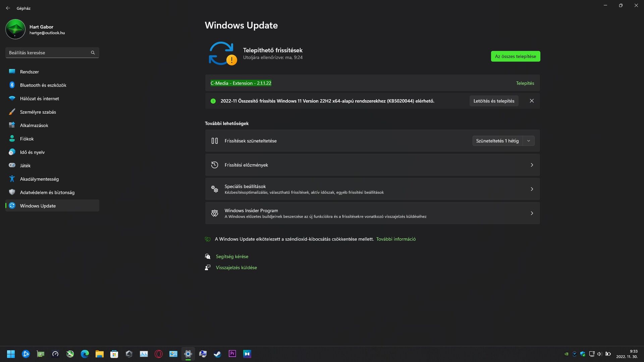This screenshot has height=362, width=644.
Task: Open the Battle.net taskbar icon
Action: click(x=26, y=354)
